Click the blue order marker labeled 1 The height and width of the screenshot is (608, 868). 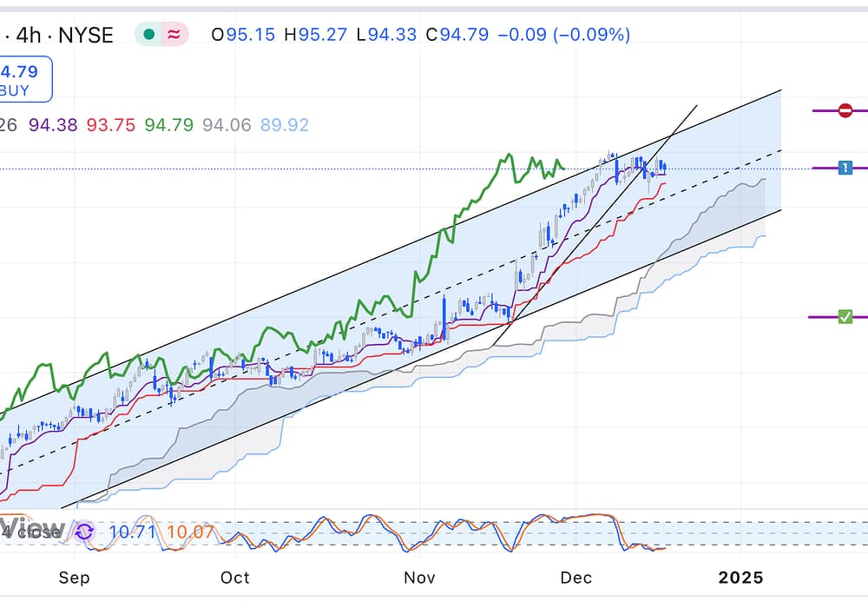click(845, 168)
